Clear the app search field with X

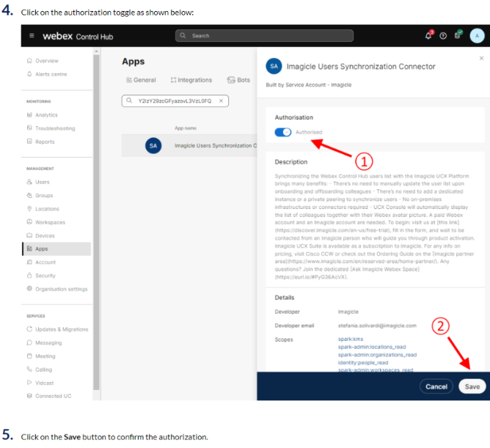(222, 100)
